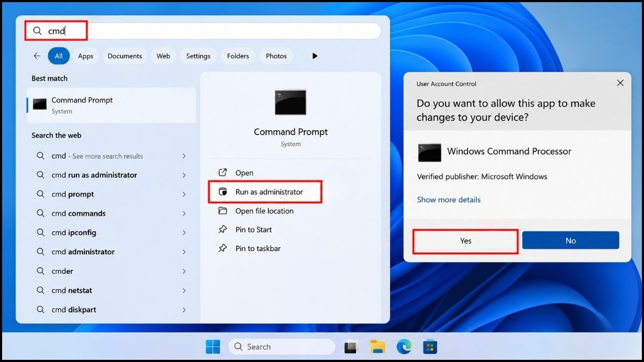Switch to the Folders filter tab
This screenshot has width=644, height=362.
coord(238,56)
